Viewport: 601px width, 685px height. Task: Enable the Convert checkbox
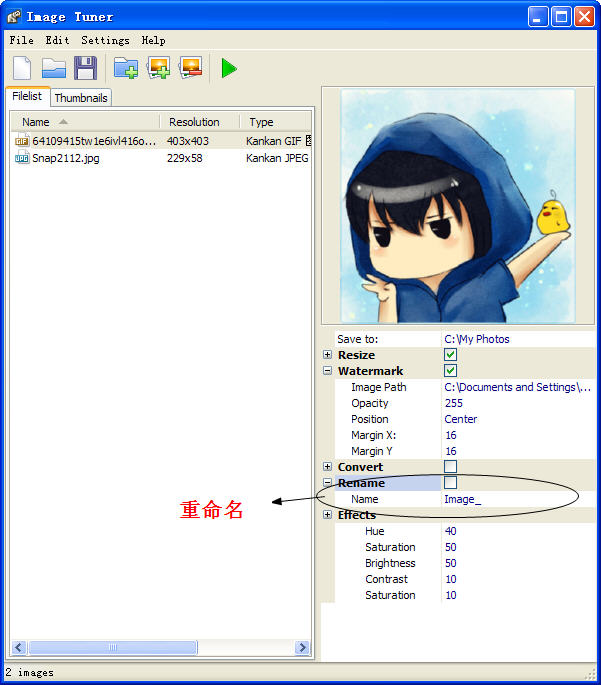coord(450,467)
